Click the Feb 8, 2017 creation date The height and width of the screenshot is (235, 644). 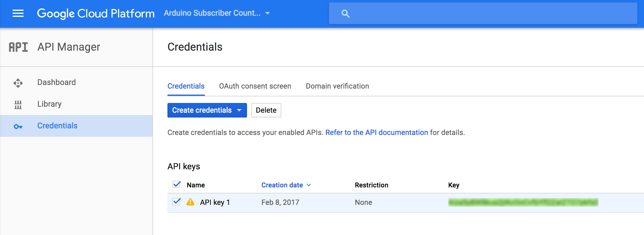click(x=280, y=202)
